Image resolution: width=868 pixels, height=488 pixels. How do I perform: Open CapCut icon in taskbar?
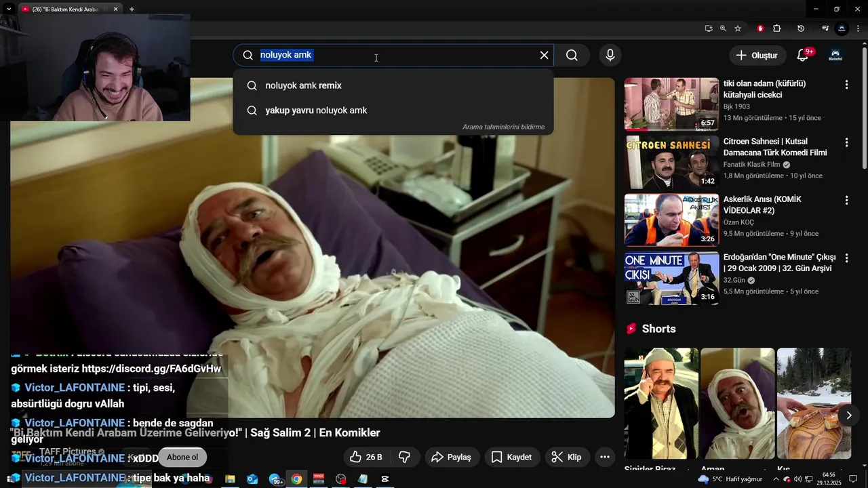385,479
